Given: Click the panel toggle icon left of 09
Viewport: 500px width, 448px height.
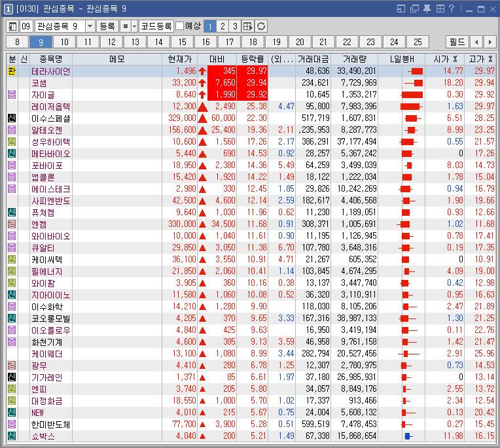Looking at the screenshot, I should coord(12,26).
